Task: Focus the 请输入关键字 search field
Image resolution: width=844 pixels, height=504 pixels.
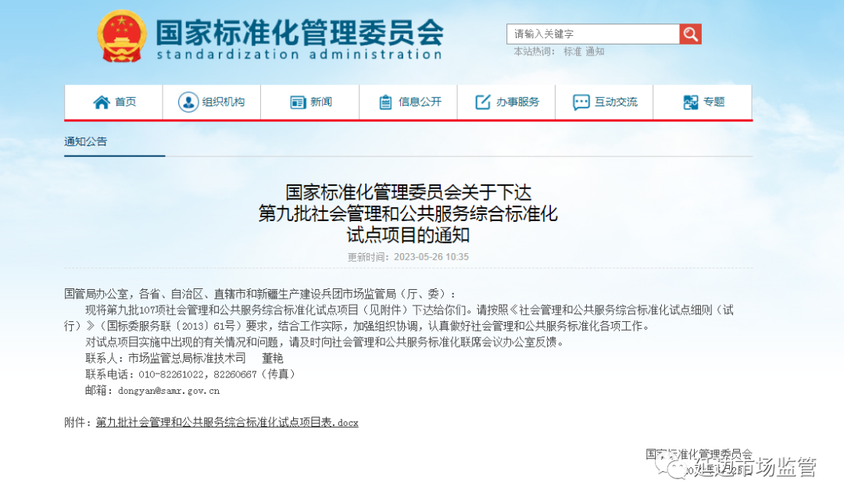Action: [592, 34]
